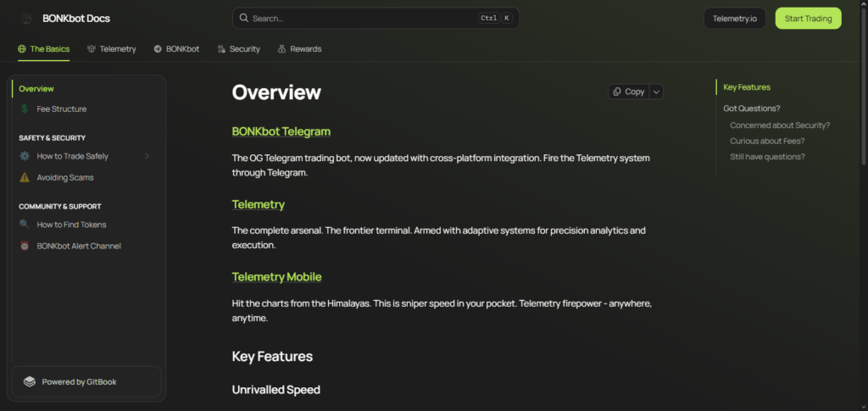The height and width of the screenshot is (411, 868).
Task: Open the dropdown arrow next to Copy
Action: 656,92
